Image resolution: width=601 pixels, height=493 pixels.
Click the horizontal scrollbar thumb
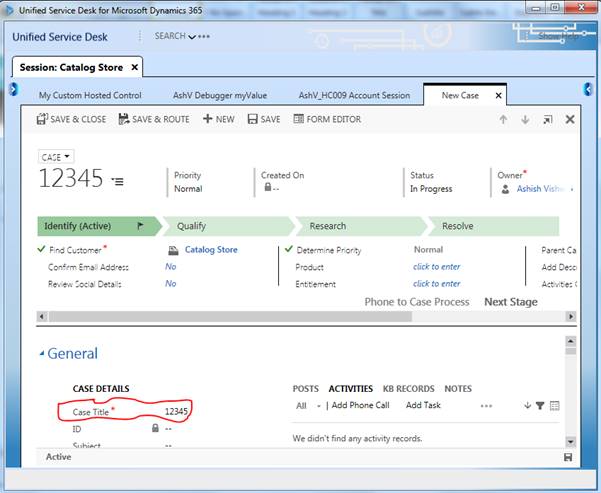pyautogui.click(x=230, y=317)
